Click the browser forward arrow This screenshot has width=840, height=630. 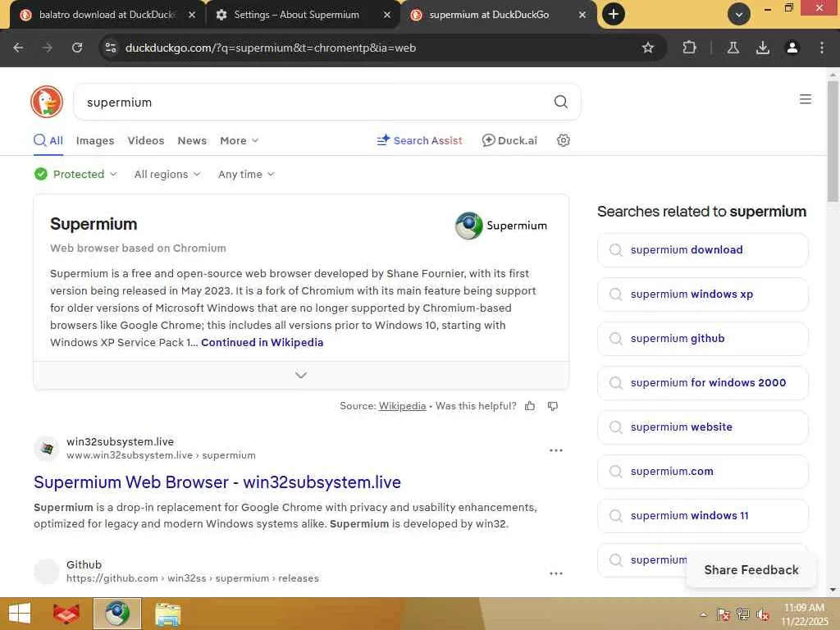[48, 48]
